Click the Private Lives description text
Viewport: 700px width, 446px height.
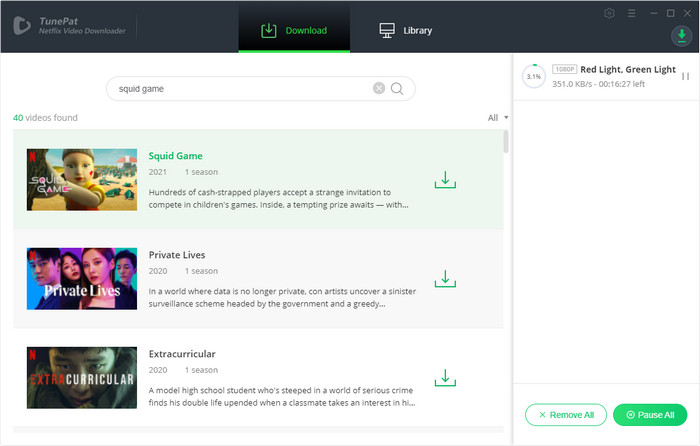point(282,298)
